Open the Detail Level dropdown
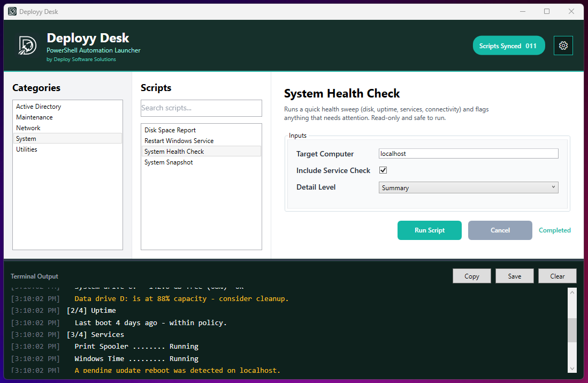The height and width of the screenshot is (383, 588). click(468, 187)
